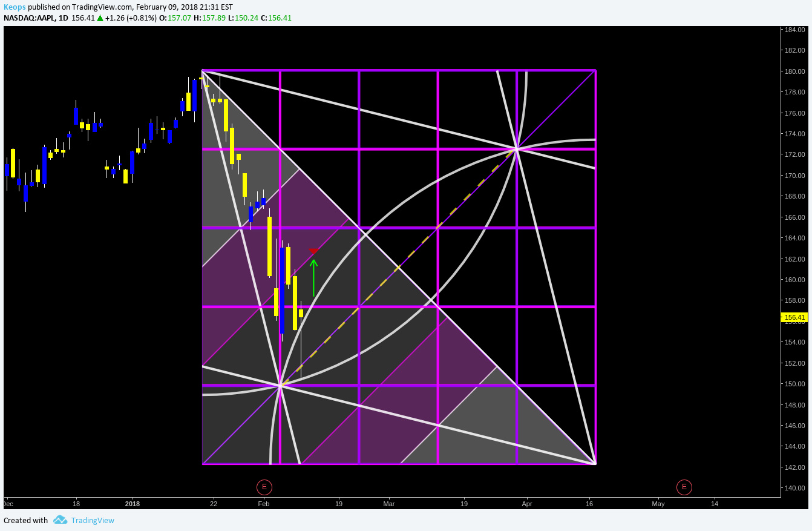This screenshot has height=531, width=812.
Task: Click the green change triangle beside +1.26
Action: tap(100, 18)
